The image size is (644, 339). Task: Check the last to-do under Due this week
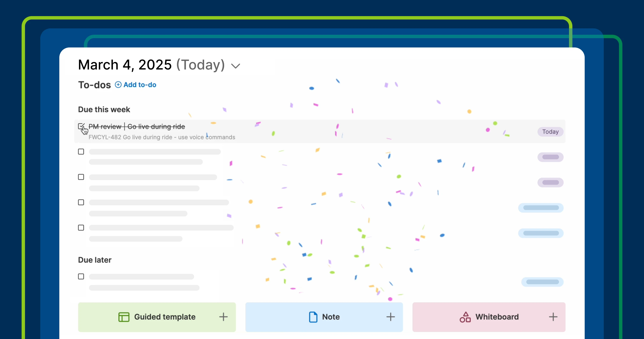tap(81, 228)
